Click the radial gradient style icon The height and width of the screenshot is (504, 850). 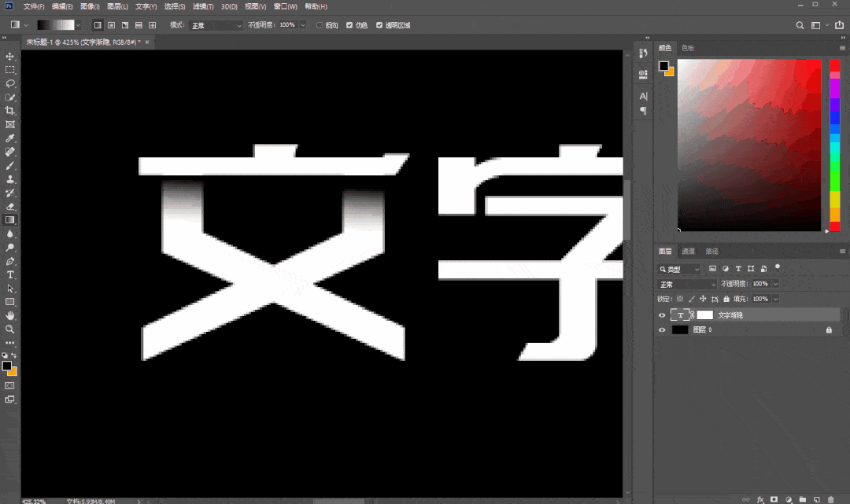(x=111, y=25)
